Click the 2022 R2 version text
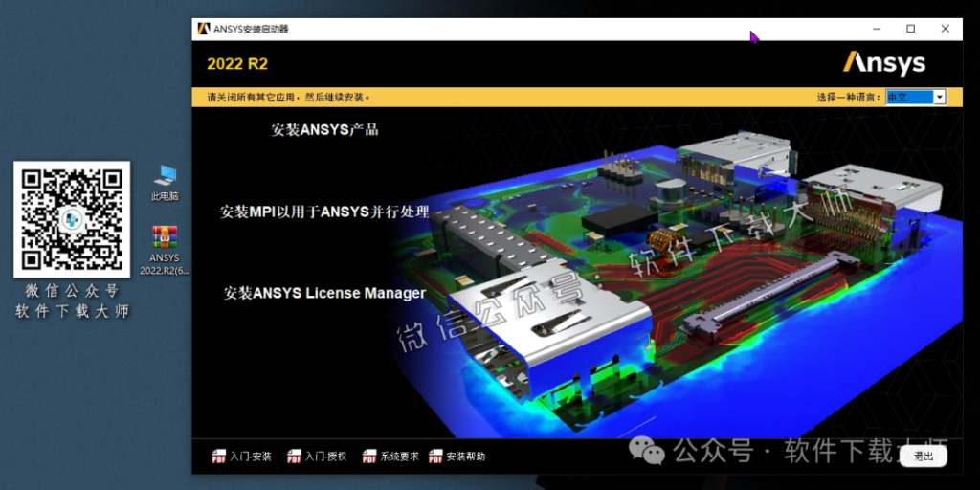 tap(237, 64)
